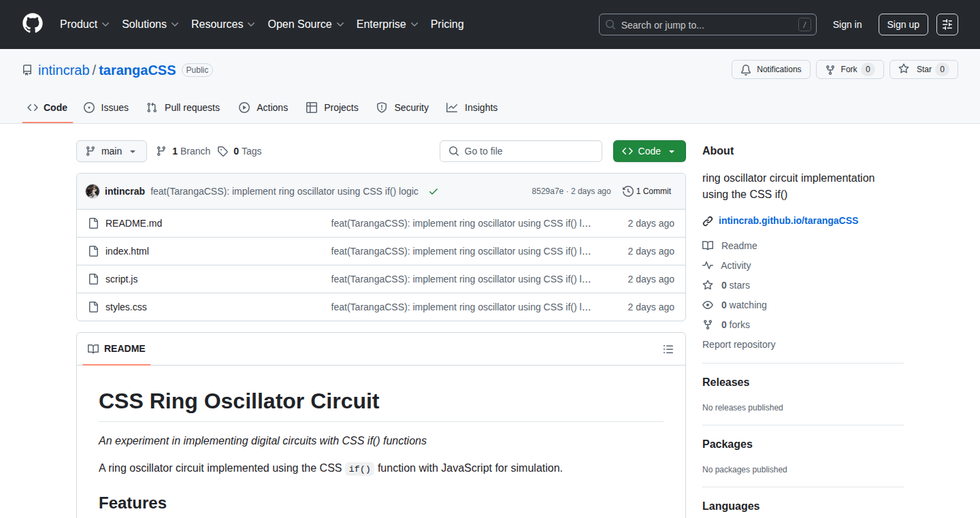Open the green Code dropdown button

tap(649, 151)
